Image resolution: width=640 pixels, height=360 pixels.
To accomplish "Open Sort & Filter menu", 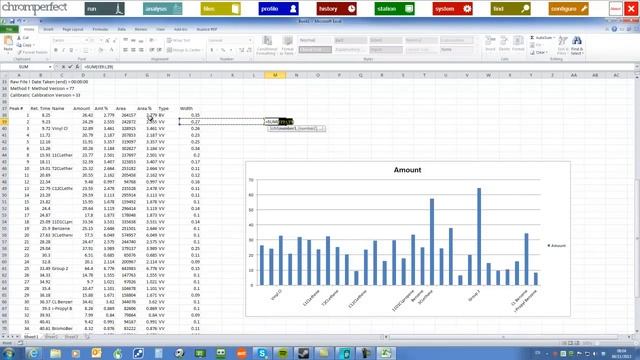I will point(562,45).
